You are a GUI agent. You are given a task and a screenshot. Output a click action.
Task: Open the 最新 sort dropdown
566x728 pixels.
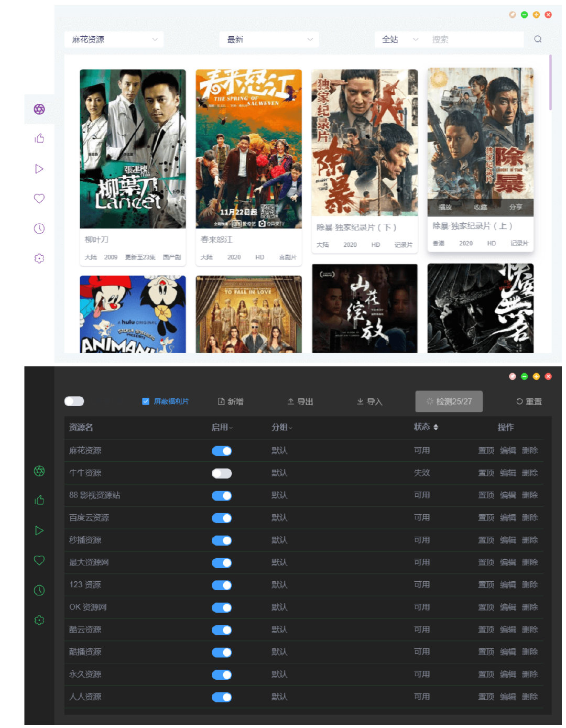click(269, 39)
